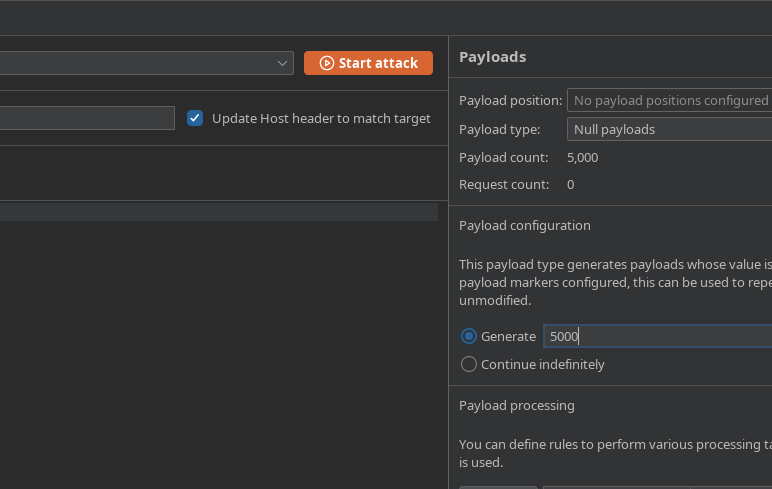
Task: Click the Payload processing section heading
Action: pyautogui.click(x=516, y=405)
